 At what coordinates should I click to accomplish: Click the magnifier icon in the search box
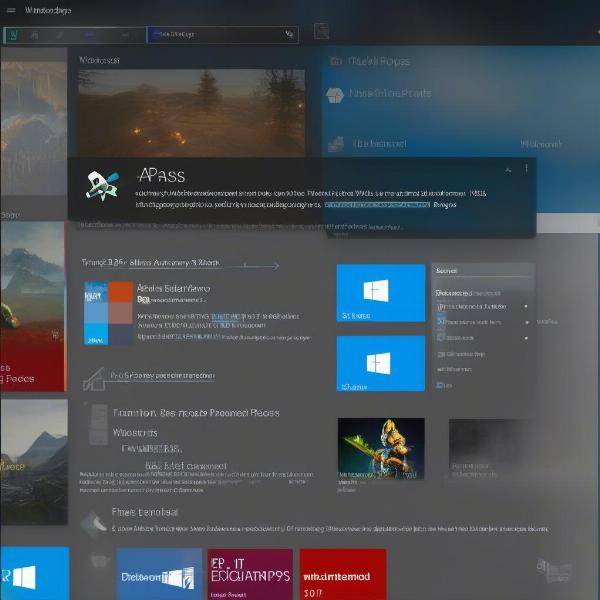tap(289, 34)
